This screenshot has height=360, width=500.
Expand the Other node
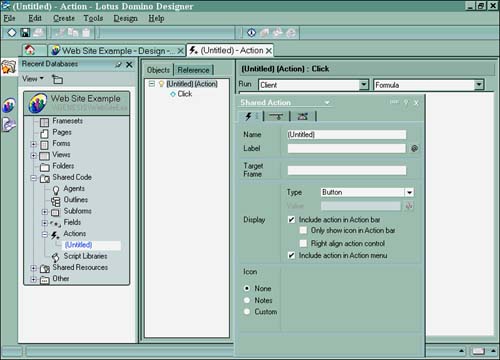pyautogui.click(x=34, y=279)
